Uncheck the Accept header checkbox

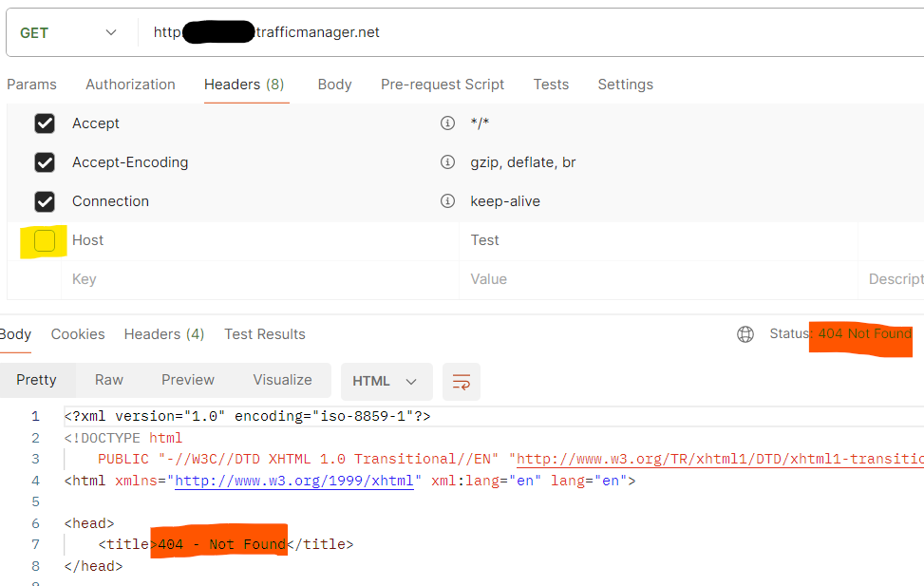45,123
